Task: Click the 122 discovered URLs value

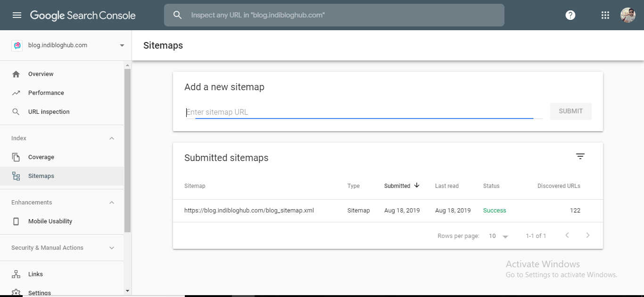Action: pos(575,211)
